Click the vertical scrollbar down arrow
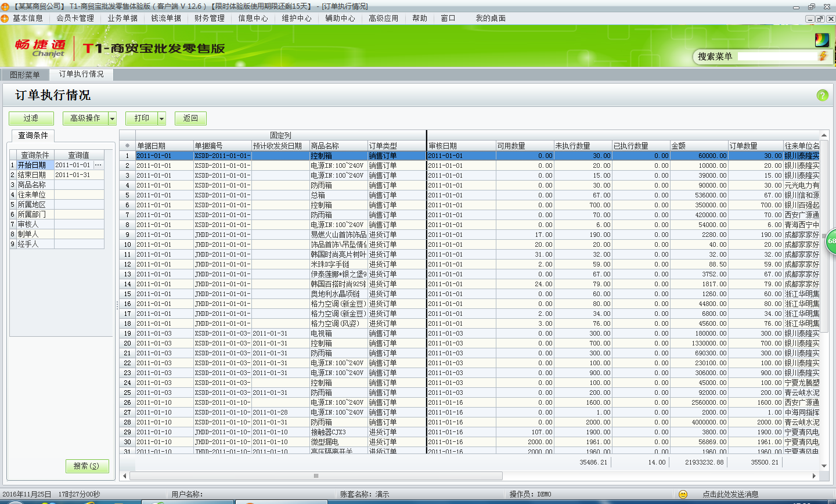 (x=823, y=466)
